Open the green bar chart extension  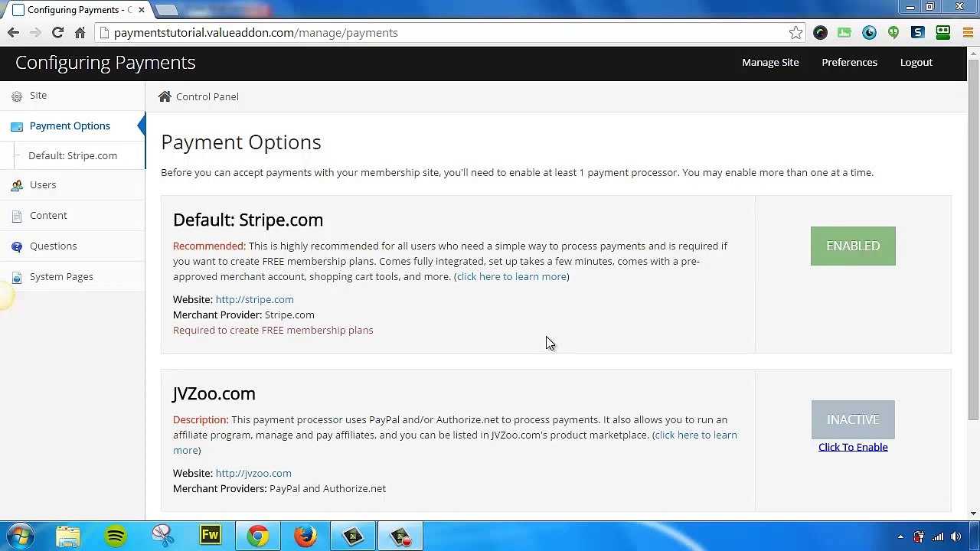(844, 33)
